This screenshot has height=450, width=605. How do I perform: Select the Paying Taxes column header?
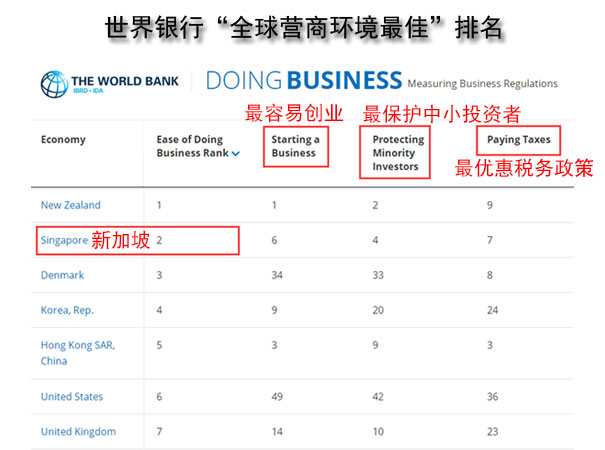tap(519, 139)
